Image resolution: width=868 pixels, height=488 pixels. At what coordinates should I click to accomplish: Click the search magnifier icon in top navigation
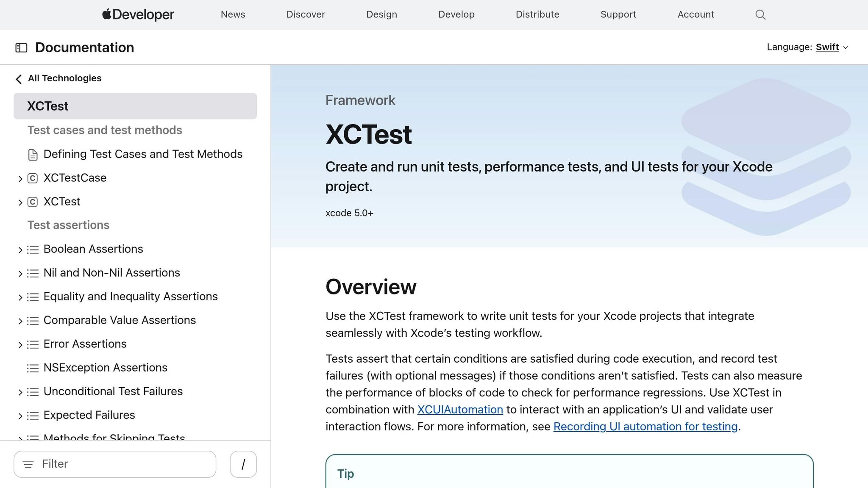tap(760, 15)
